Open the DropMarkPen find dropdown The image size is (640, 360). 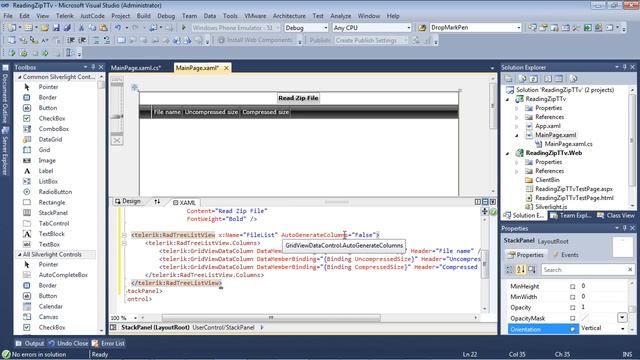(519, 28)
